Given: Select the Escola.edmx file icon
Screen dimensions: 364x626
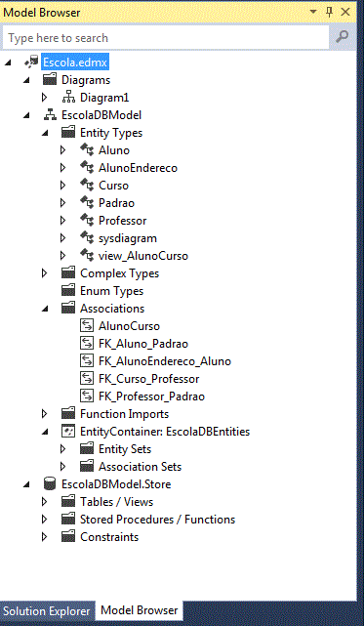Looking at the screenshot, I should 31,63.
